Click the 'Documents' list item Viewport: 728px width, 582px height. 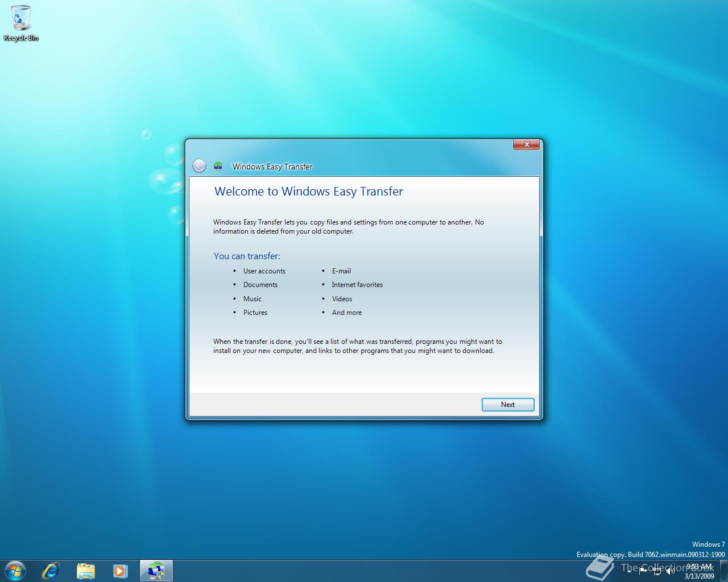[260, 285]
